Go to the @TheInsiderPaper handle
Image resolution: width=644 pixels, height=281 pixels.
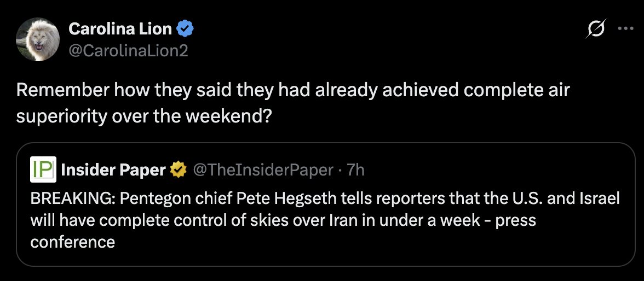coord(262,170)
